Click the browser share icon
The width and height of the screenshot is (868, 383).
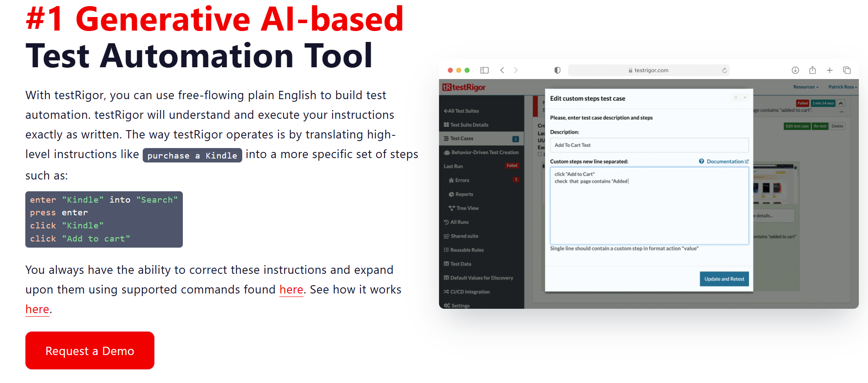[812, 70]
